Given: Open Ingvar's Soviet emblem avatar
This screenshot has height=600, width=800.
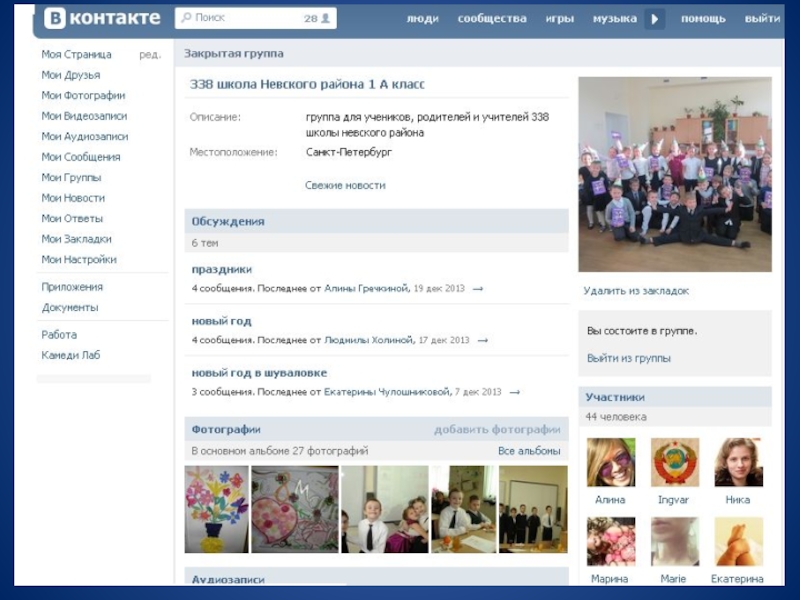Looking at the screenshot, I should click(675, 462).
